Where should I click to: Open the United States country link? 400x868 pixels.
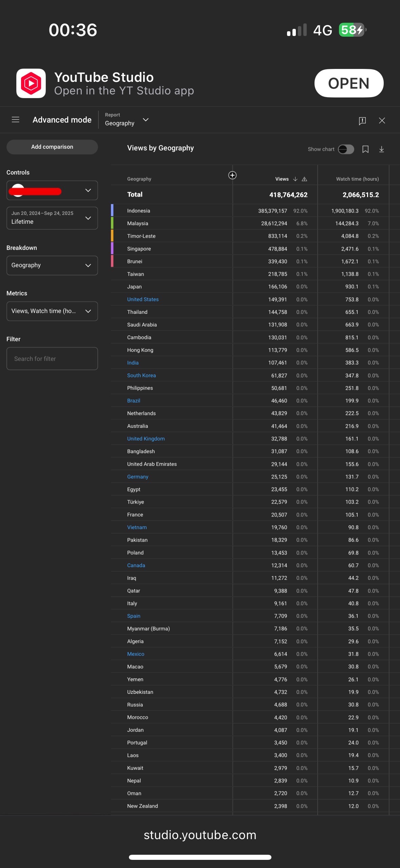pyautogui.click(x=143, y=299)
